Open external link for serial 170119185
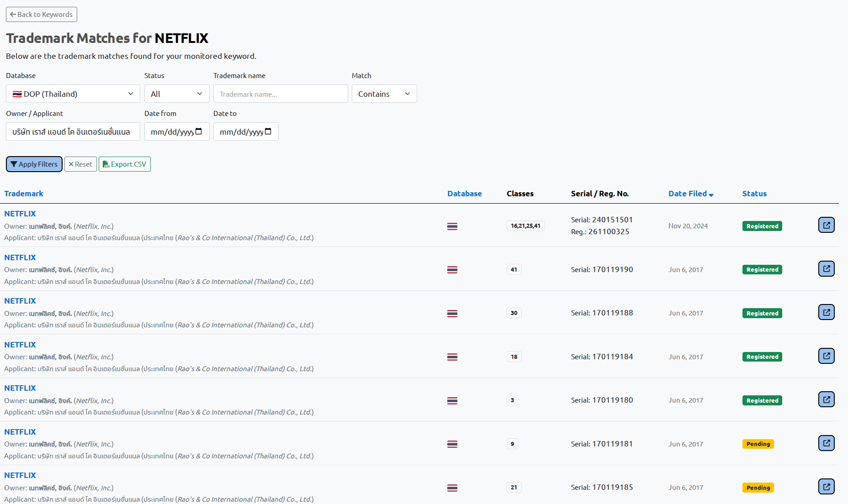This screenshot has height=504, width=848. pos(826,487)
